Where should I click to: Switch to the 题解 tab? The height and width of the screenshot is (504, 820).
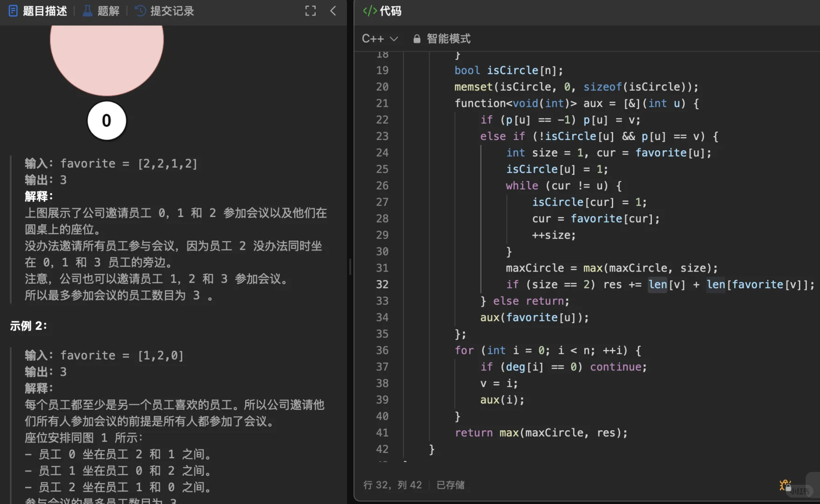point(101,11)
